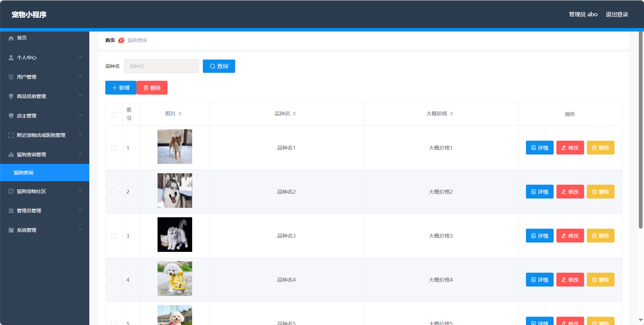Tick the checkbox for row 3

(x=114, y=236)
